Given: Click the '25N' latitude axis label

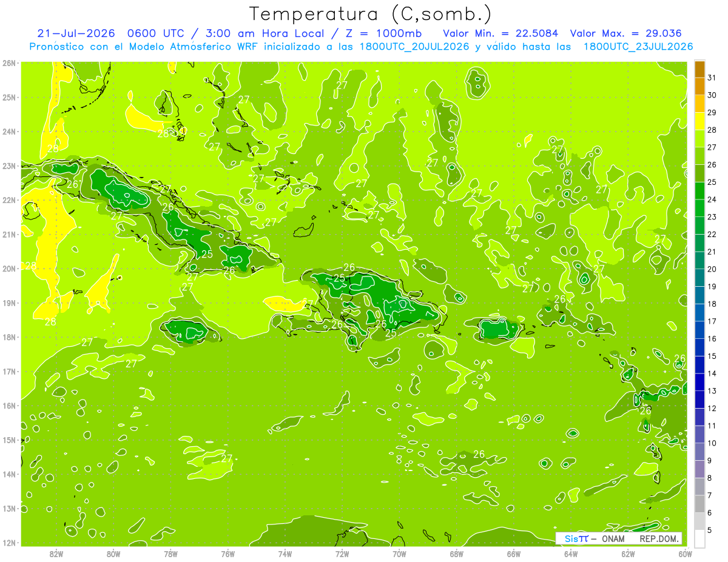Looking at the screenshot, I should pos(9,97).
